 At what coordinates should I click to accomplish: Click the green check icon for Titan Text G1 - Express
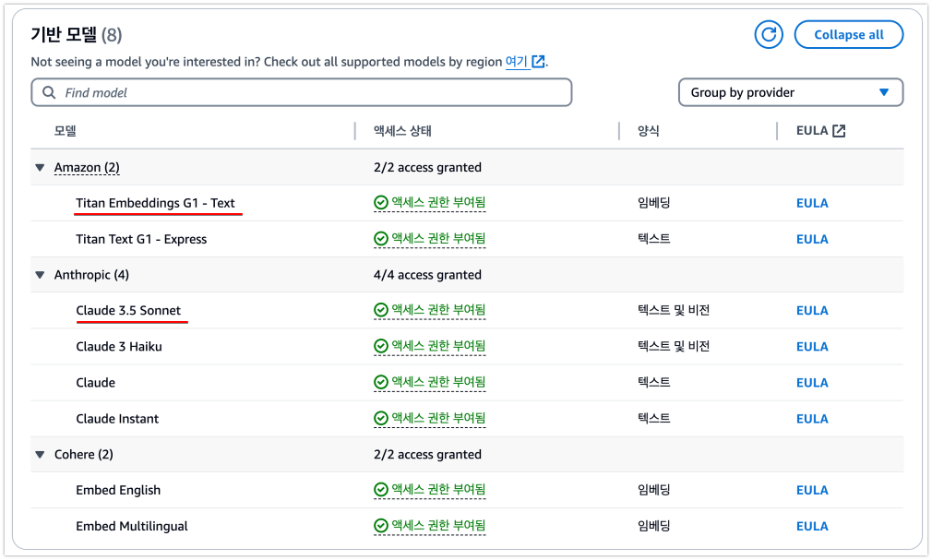(x=380, y=239)
